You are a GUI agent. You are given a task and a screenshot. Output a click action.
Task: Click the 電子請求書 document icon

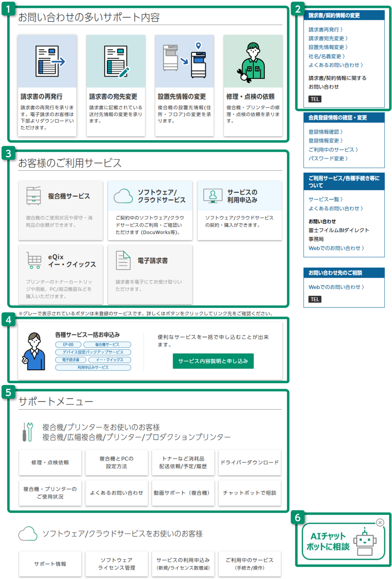pos(123,260)
